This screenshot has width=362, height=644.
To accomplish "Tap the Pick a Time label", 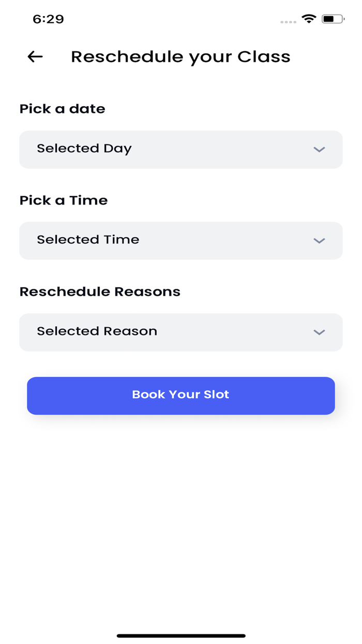I will click(64, 200).
